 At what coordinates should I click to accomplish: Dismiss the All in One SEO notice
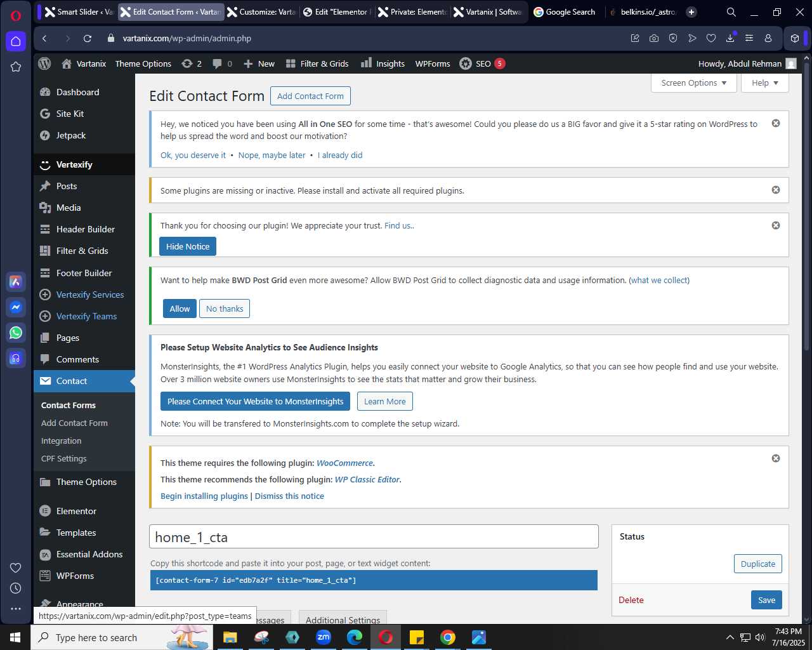coord(776,123)
